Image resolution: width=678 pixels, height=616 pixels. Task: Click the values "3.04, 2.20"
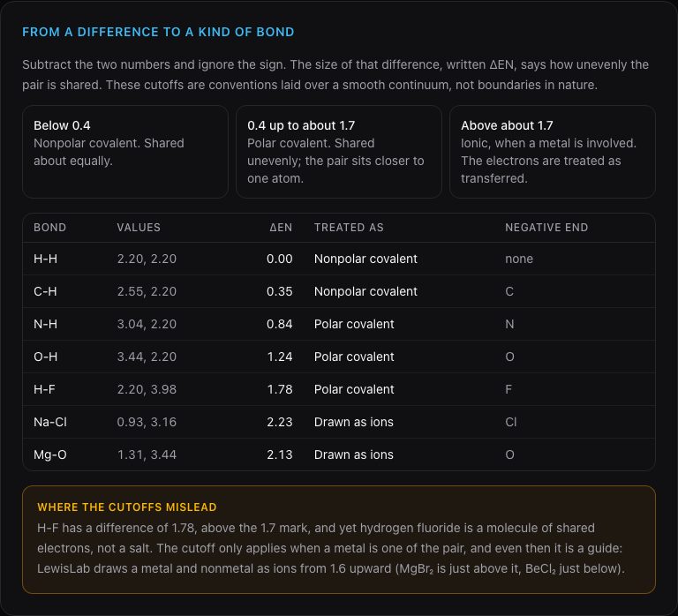147,324
